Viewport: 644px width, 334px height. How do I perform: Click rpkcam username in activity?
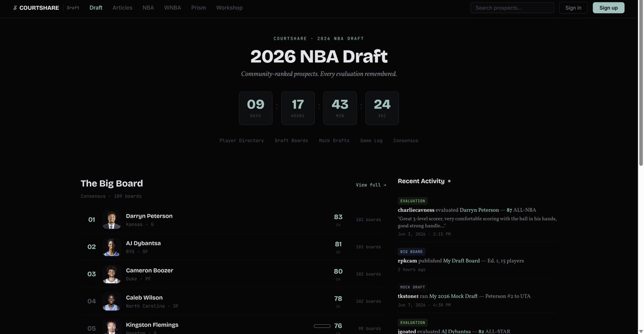pyautogui.click(x=407, y=261)
